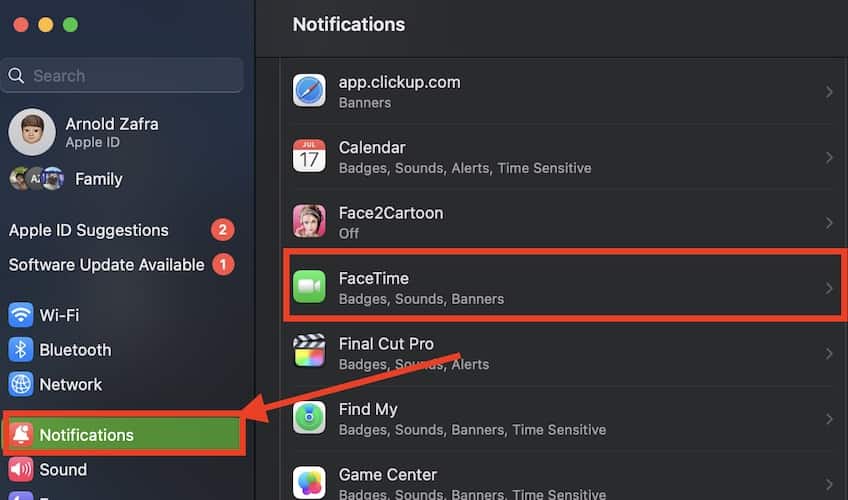
Task: Click the Face2Cartoon app icon
Action: pos(309,222)
